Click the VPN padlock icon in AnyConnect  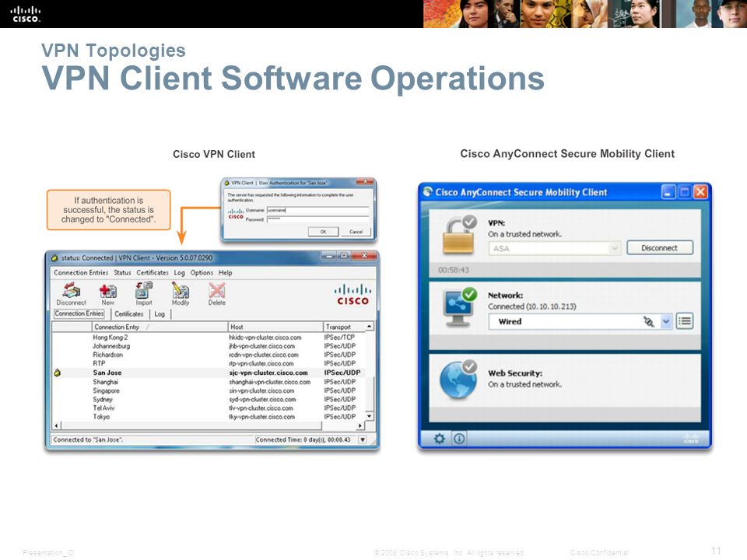[459, 234]
